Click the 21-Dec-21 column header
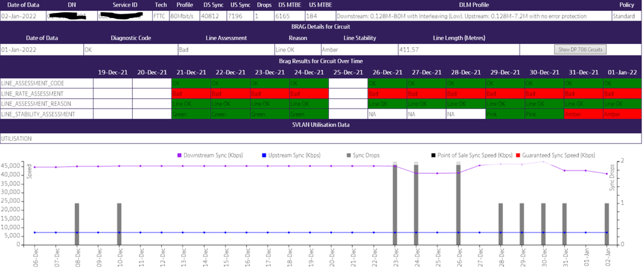Image resolution: width=644 pixels, height=268 pixels. (x=190, y=72)
